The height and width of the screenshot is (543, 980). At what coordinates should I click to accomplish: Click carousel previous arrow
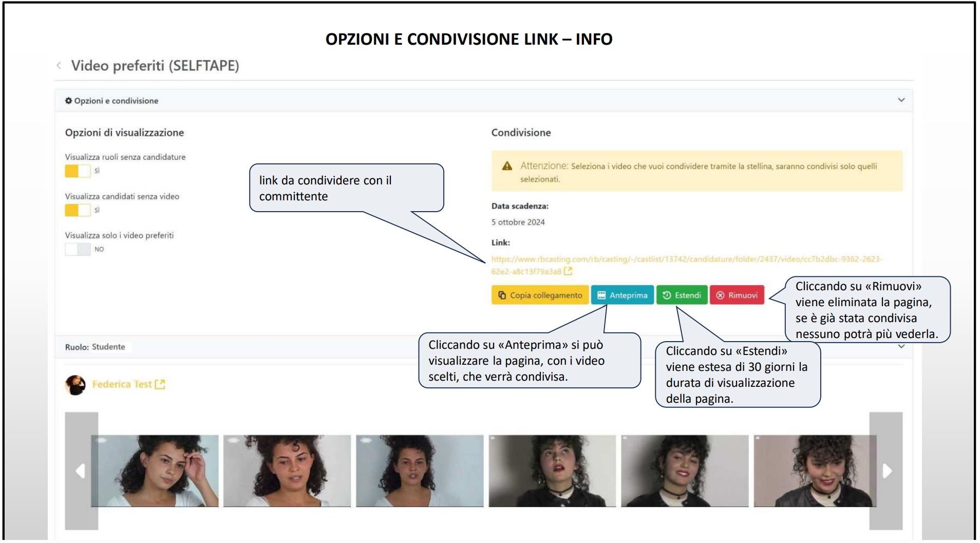81,471
